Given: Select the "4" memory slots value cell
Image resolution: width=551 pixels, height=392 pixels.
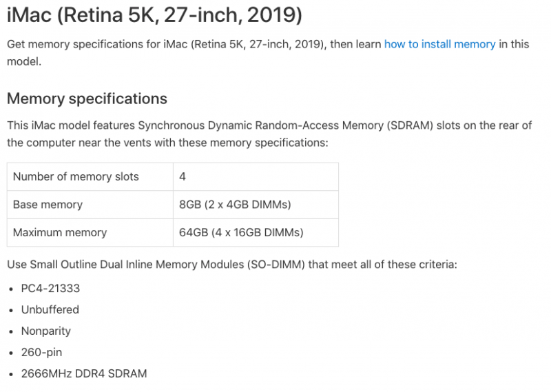Looking at the screenshot, I should tap(183, 177).
